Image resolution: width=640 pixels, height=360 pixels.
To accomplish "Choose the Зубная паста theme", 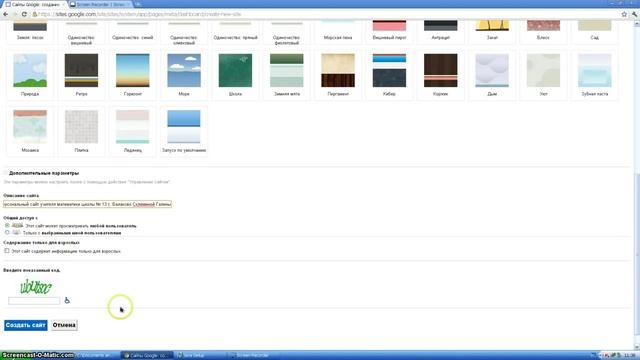I will [595, 70].
